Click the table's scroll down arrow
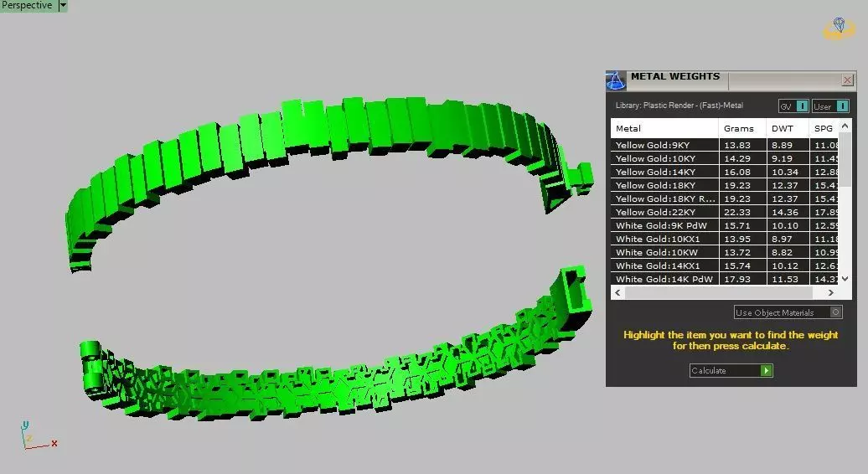868x474 pixels. pyautogui.click(x=845, y=279)
